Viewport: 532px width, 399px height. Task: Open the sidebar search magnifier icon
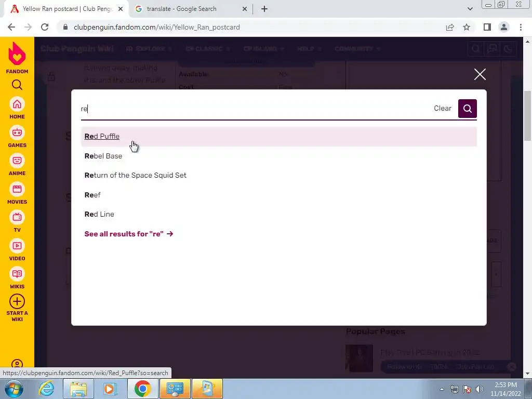[17, 85]
